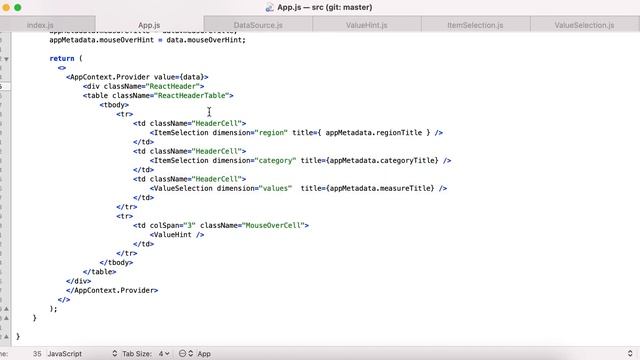Switch to the ValueSelection.js tab

click(584, 25)
